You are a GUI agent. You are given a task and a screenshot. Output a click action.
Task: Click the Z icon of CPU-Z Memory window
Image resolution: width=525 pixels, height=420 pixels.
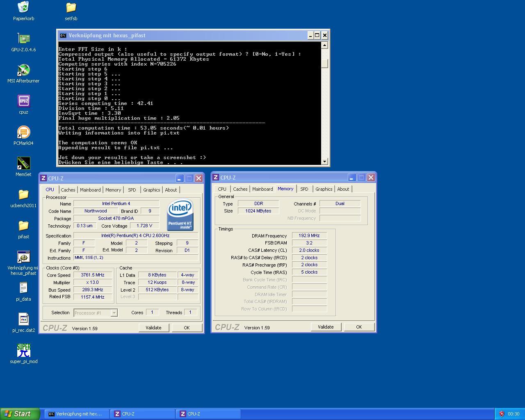[x=216, y=177]
